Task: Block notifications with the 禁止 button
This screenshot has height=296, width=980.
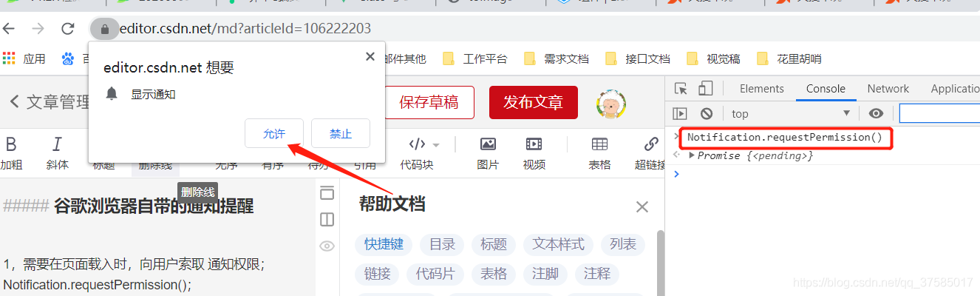Action: (x=341, y=133)
